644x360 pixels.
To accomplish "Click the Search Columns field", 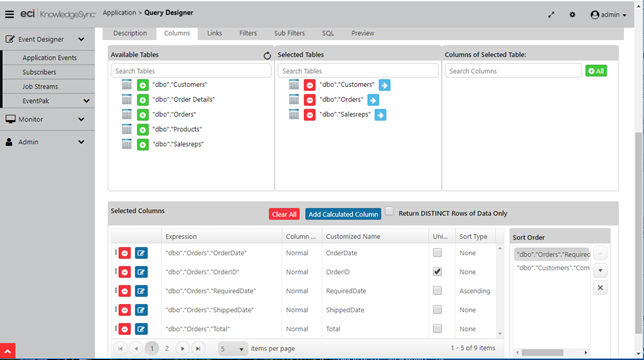I will [513, 71].
